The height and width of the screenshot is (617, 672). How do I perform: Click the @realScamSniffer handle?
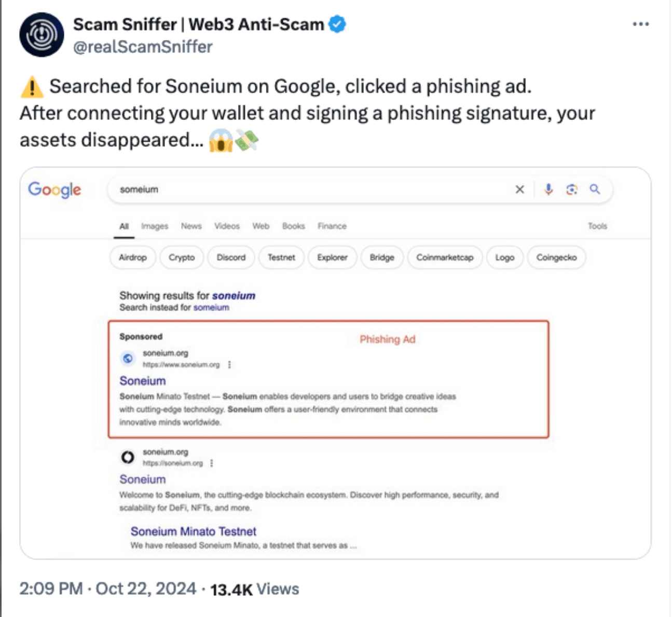click(x=143, y=47)
